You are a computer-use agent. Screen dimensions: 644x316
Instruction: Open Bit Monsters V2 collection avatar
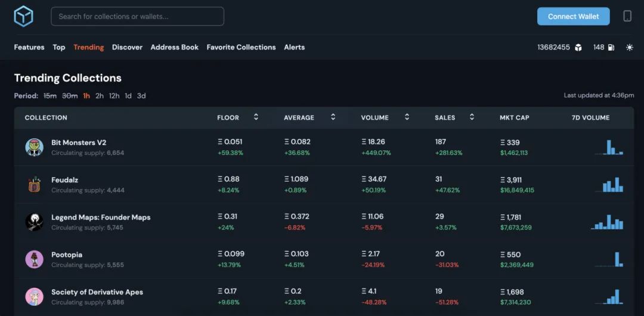pyautogui.click(x=34, y=147)
